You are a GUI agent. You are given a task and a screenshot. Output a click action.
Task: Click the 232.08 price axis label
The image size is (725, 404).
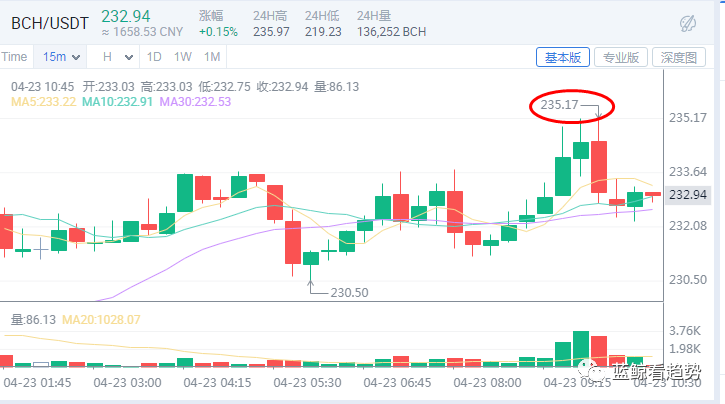point(688,226)
